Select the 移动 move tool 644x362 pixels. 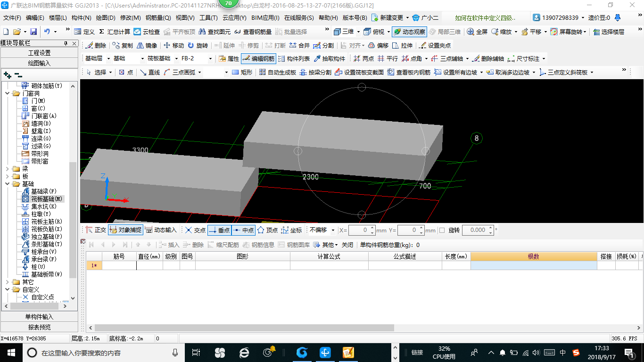tap(173, 46)
